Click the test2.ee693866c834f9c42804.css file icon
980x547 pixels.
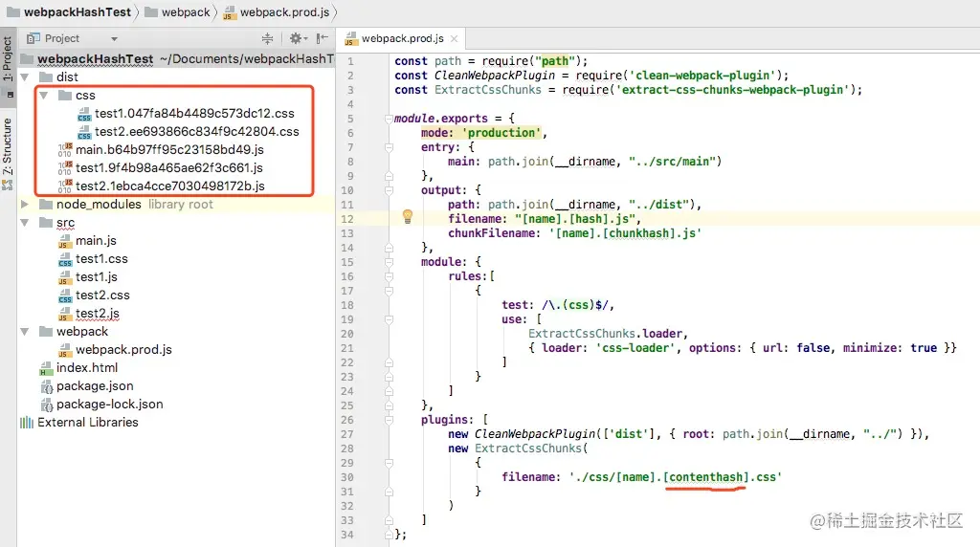pos(84,132)
